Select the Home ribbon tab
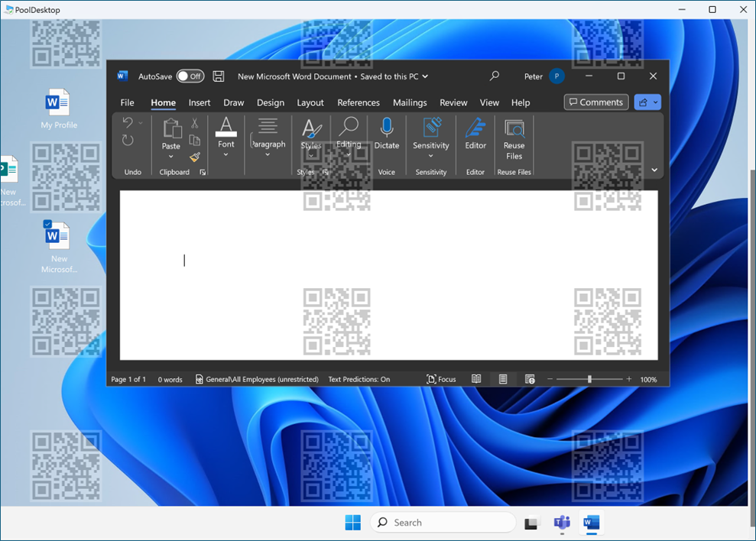The image size is (756, 541). pyautogui.click(x=163, y=102)
